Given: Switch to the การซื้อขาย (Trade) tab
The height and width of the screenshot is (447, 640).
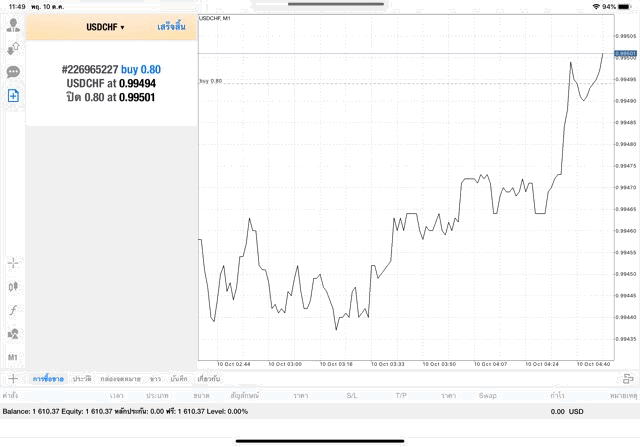Looking at the screenshot, I should click(48, 379).
